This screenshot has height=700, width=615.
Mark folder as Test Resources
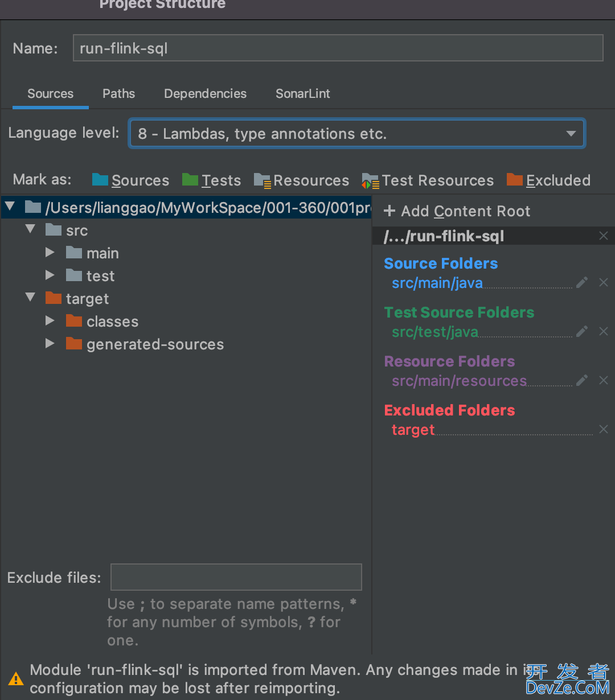428,180
